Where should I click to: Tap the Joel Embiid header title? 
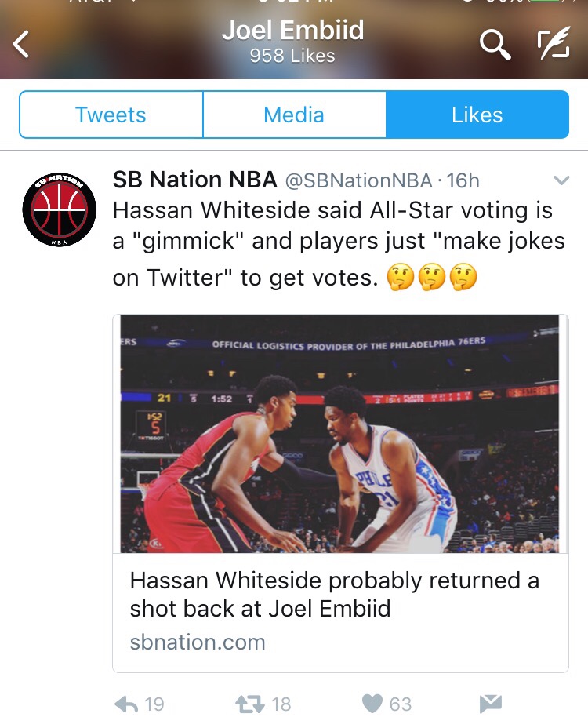292,31
